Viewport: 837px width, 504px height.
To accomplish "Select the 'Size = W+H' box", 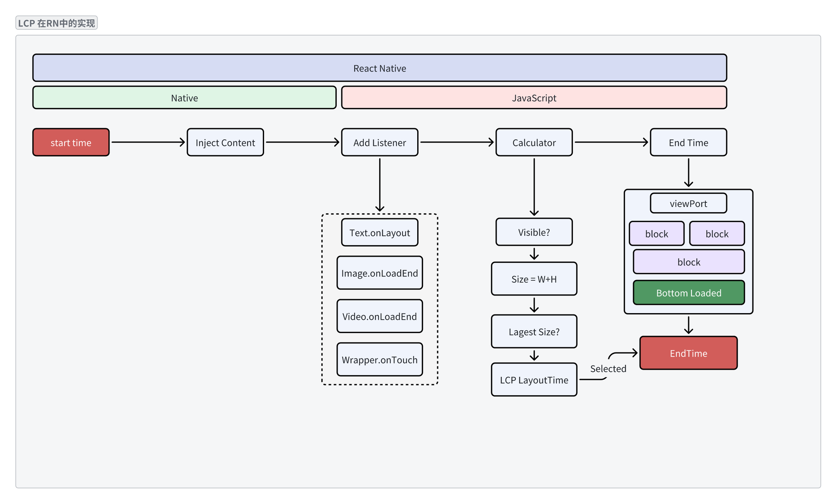I will (534, 279).
